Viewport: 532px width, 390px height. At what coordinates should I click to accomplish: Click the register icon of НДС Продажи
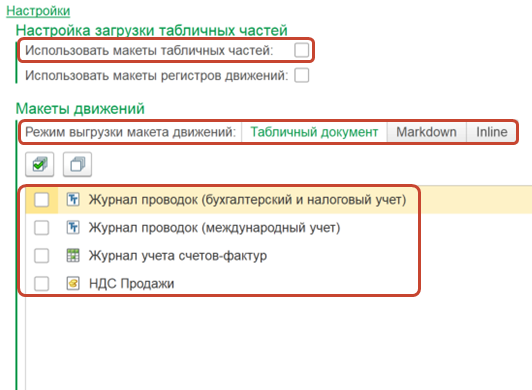click(73, 283)
